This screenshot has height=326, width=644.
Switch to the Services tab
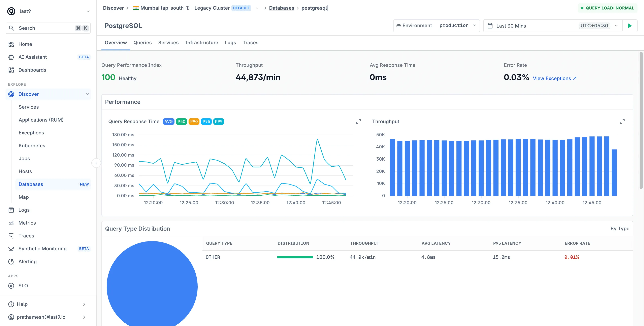[168, 42]
